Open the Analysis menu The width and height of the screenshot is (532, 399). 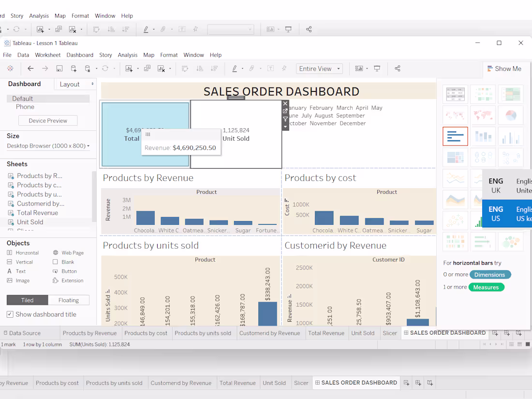(127, 55)
